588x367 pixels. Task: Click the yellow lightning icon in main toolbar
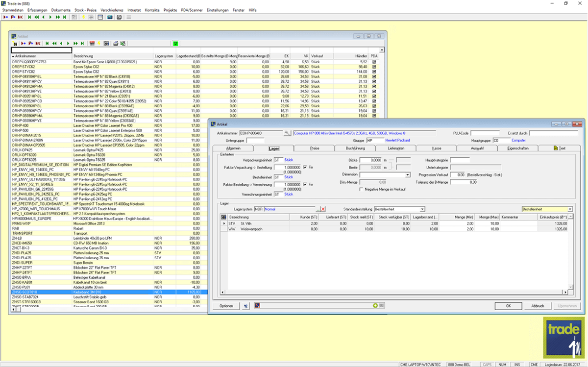(x=83, y=17)
